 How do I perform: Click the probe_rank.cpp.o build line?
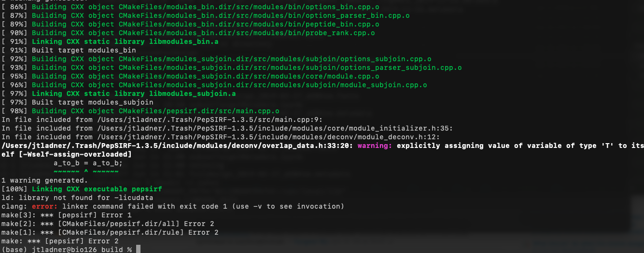188,33
